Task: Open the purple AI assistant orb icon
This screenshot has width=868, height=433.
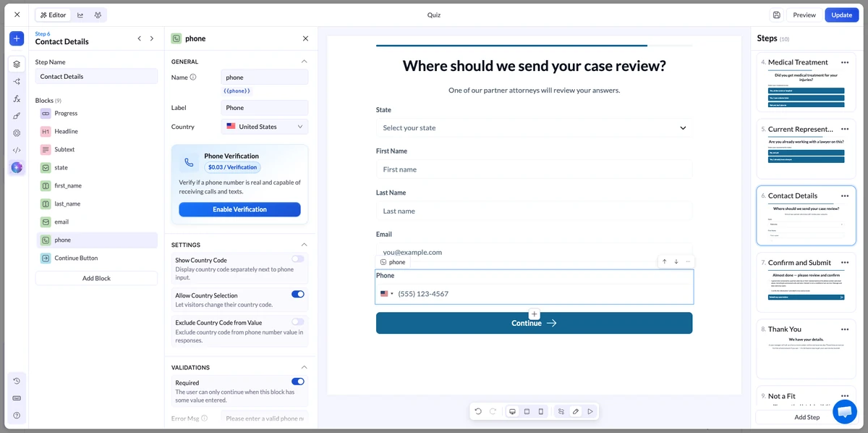Action: tap(17, 167)
